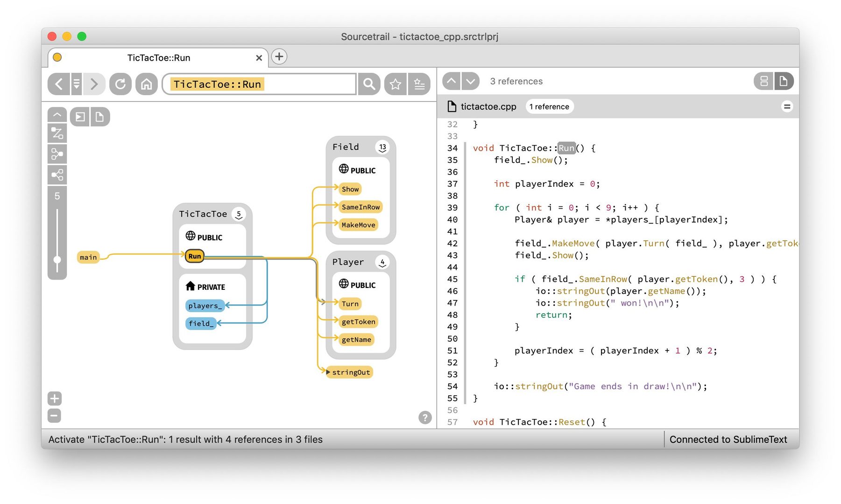Show trail of outgoing references
The image size is (841, 504).
57,175
